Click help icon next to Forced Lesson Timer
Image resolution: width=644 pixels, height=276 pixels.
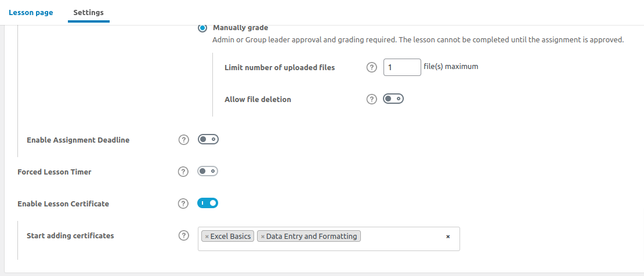tap(184, 172)
